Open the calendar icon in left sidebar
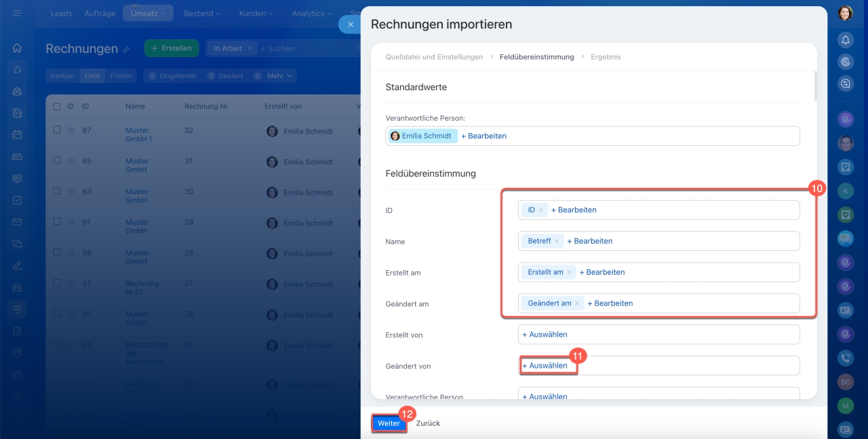Viewport: 868px width, 439px height. click(x=17, y=134)
